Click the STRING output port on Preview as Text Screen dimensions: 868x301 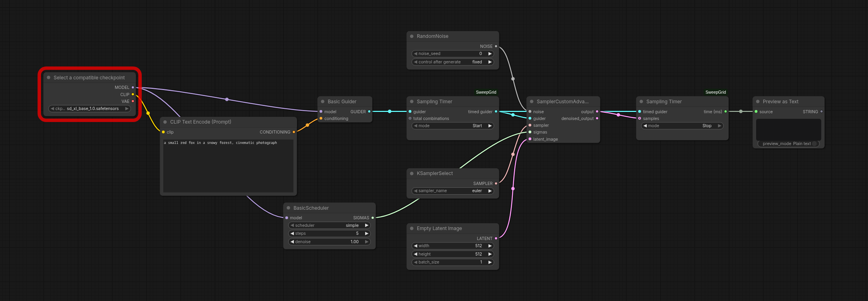tap(821, 112)
